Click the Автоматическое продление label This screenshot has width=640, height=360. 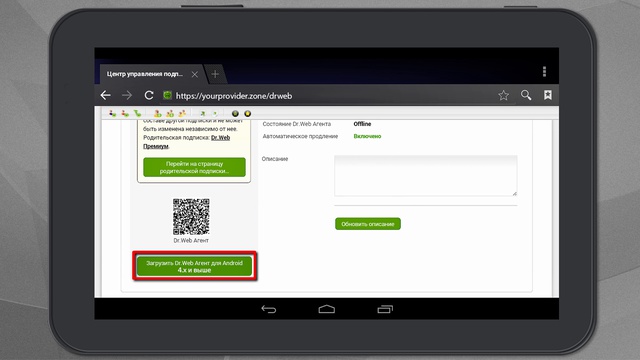pos(300,136)
